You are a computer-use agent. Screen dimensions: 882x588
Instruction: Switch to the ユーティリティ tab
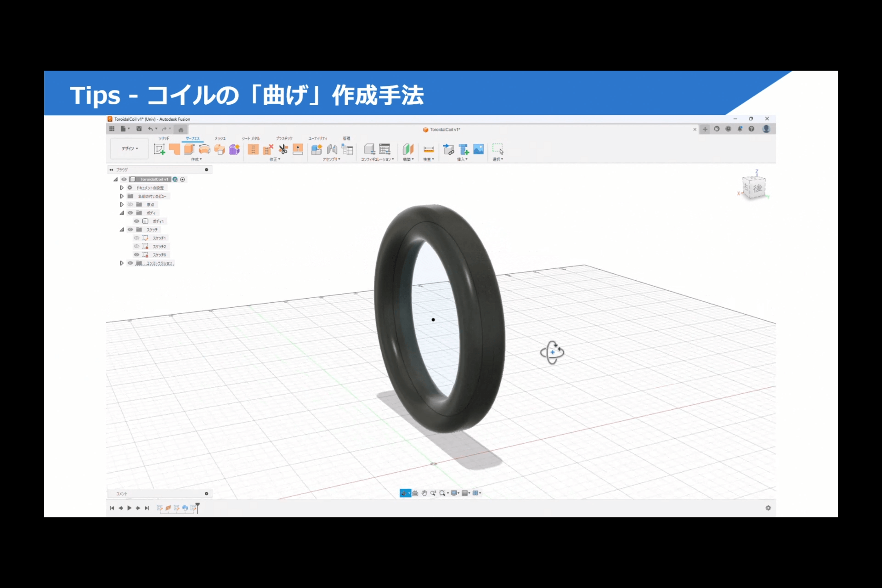pyautogui.click(x=317, y=138)
